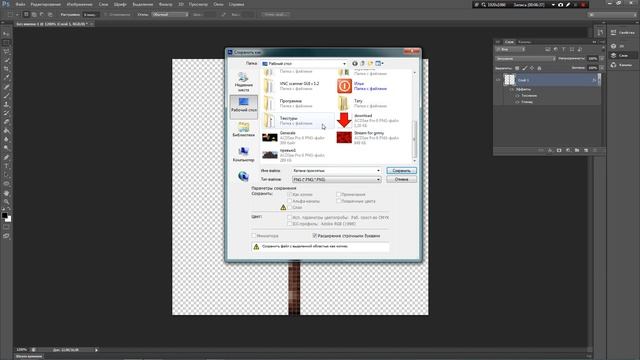The width and height of the screenshot is (640, 360).
Task: Click the back arrow in save dialog toolbar
Action: click(355, 63)
